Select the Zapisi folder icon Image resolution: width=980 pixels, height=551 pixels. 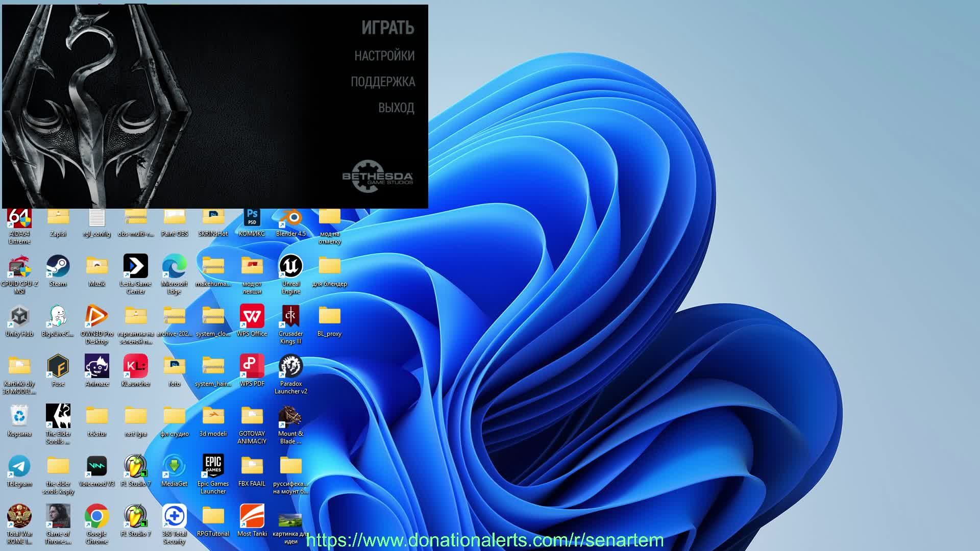[58, 223]
